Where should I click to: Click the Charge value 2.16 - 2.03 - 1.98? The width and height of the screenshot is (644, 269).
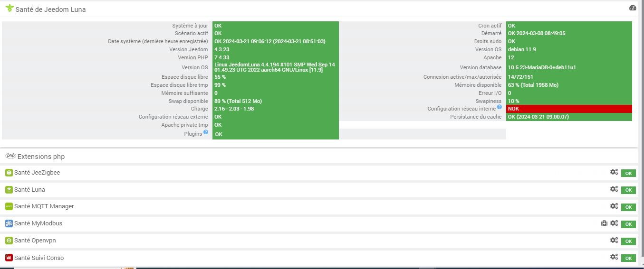[234, 109]
